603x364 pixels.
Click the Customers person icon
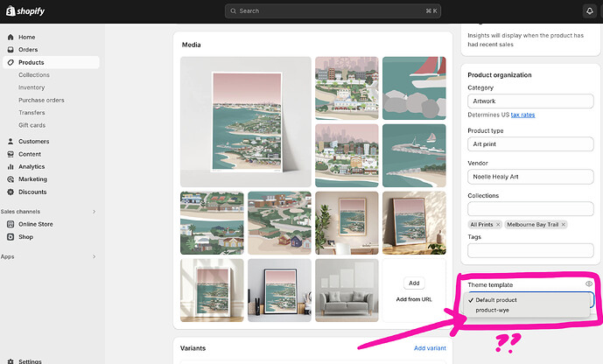click(x=11, y=142)
